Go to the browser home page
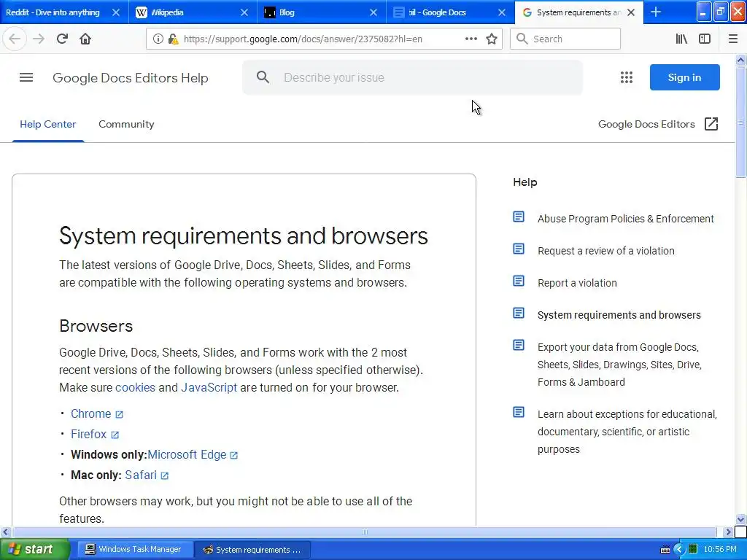Image resolution: width=747 pixels, height=560 pixels. (x=85, y=39)
